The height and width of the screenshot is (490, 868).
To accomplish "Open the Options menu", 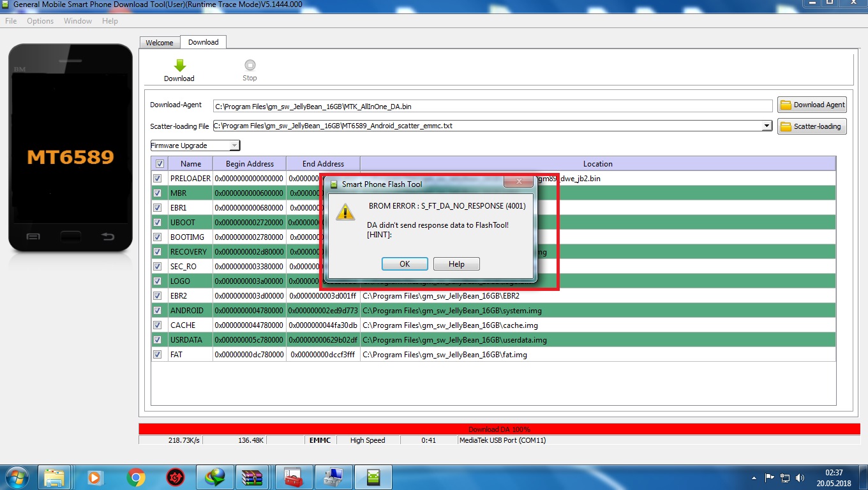I will pyautogui.click(x=40, y=21).
